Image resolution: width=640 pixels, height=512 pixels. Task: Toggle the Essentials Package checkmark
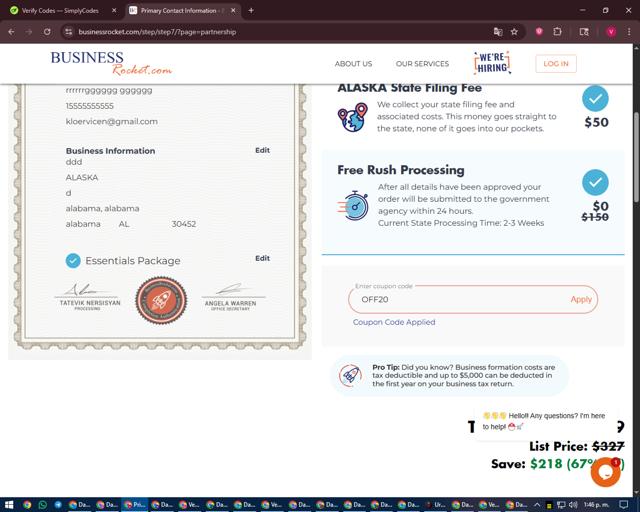(73, 260)
